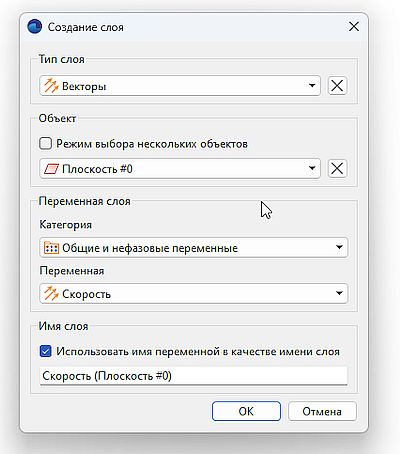Image resolution: width=400 pixels, height=454 pixels.
Task: Click the app logo in title bar
Action: pos(35,27)
